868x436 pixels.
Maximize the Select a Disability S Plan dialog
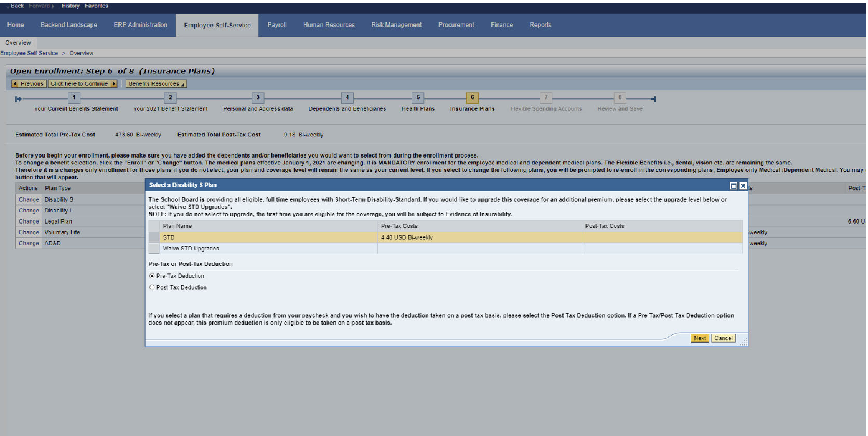(734, 186)
